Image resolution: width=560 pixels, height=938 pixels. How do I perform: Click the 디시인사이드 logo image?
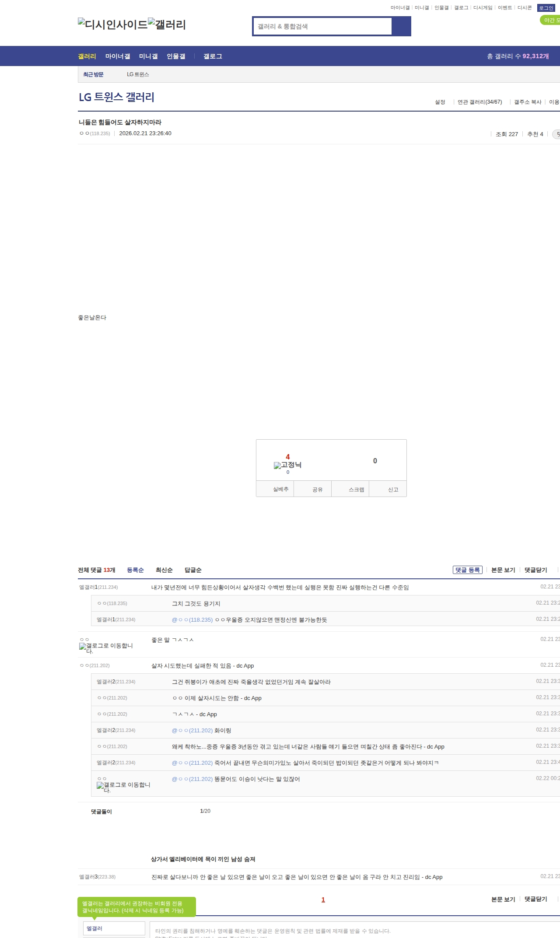tap(112, 24)
